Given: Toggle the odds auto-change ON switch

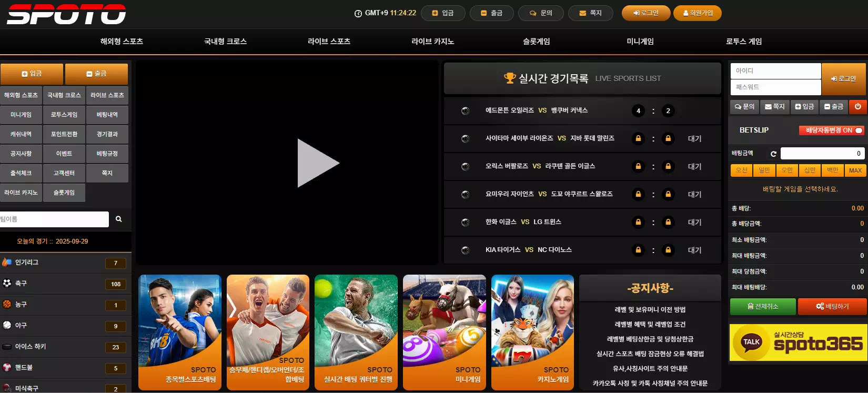Looking at the screenshot, I should click(858, 130).
